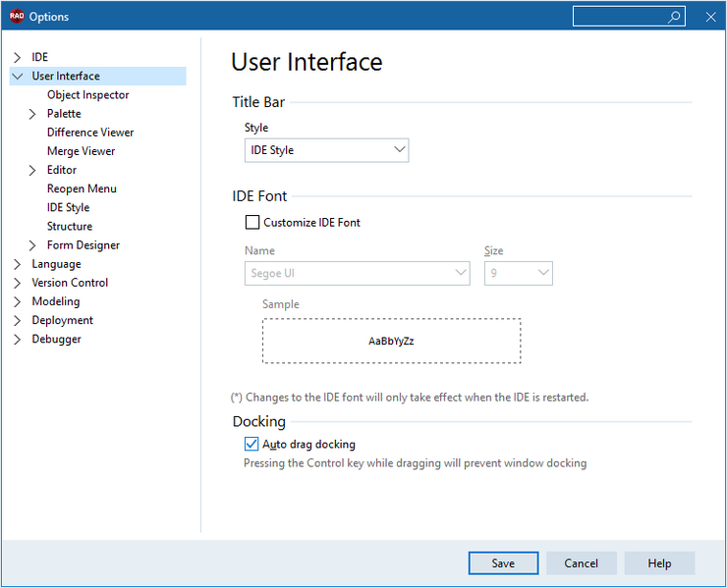
Task: Click the IDE restart note text
Action: coord(410,398)
